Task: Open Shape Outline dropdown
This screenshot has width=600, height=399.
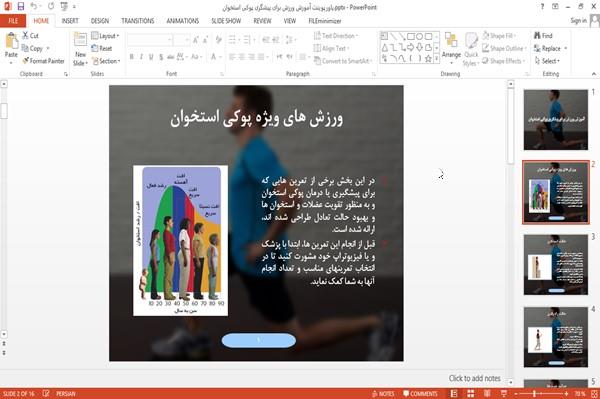Action: [x=504, y=48]
